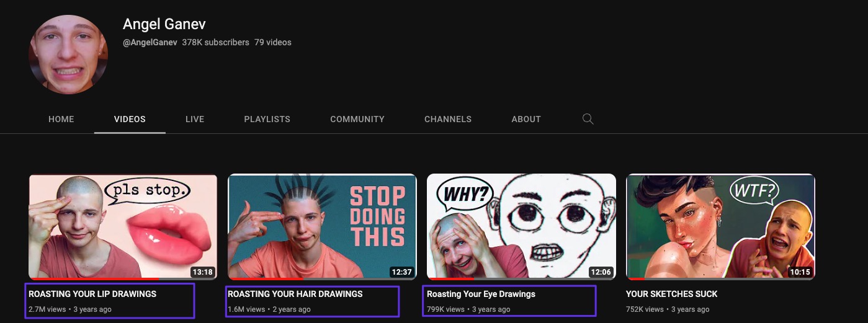Image resolution: width=868 pixels, height=323 pixels.
Task: Open the 'WHY?' eye drawings thumbnail
Action: click(521, 226)
